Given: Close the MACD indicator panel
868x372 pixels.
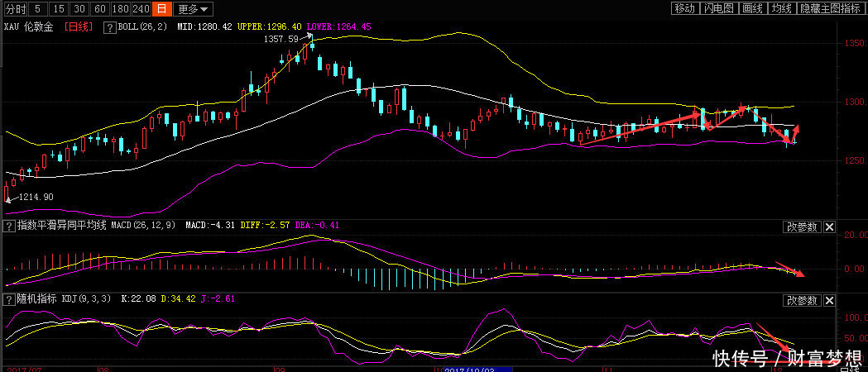Looking at the screenshot, I should coord(830,227).
